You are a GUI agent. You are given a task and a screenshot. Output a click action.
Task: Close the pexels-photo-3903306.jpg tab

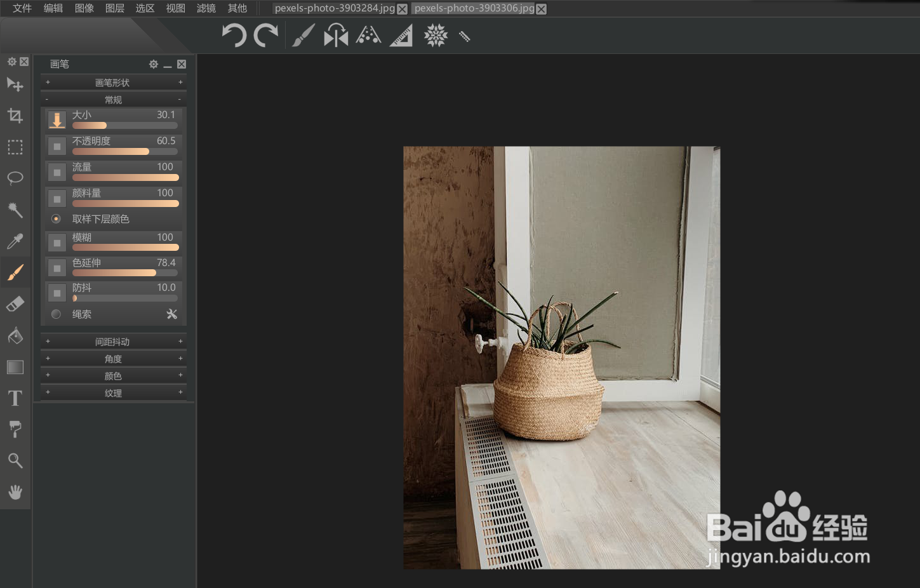click(x=541, y=9)
